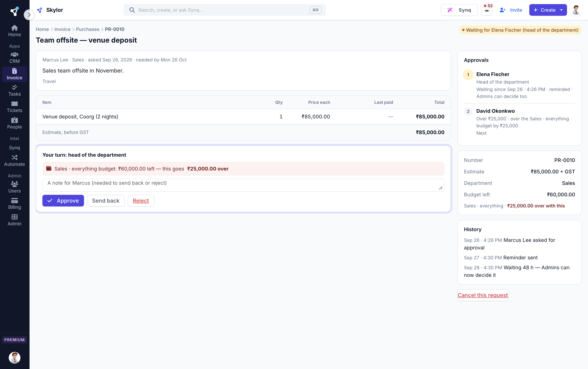Open notifications inbox with 52 badge
The height and width of the screenshot is (369, 588).
click(x=487, y=10)
